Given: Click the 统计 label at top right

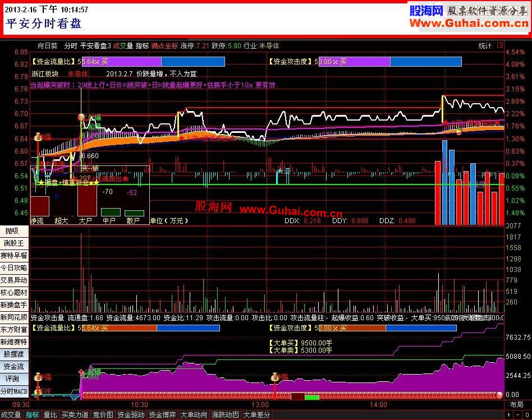Looking at the screenshot, I should (485, 46).
